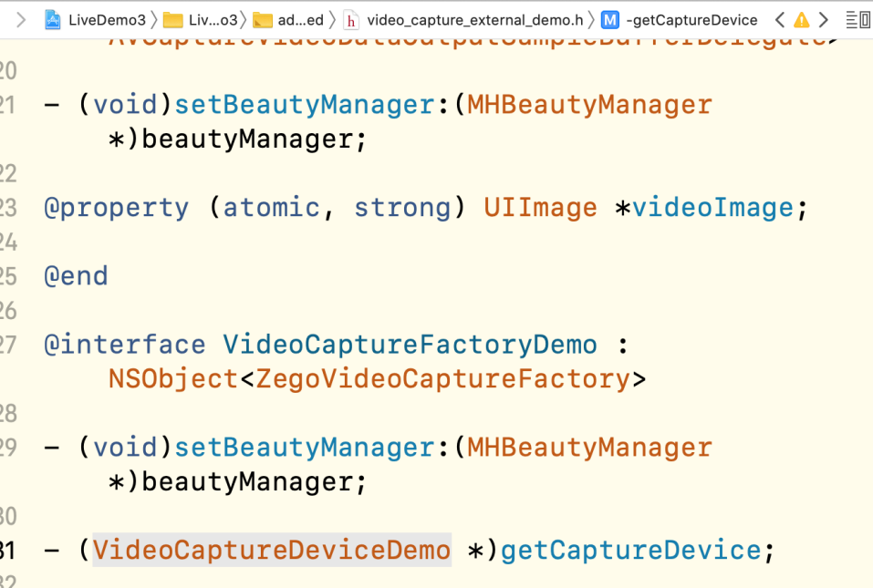
Task: Click ZegoVideoCaptureFactory protocol name
Action: [x=443, y=379]
